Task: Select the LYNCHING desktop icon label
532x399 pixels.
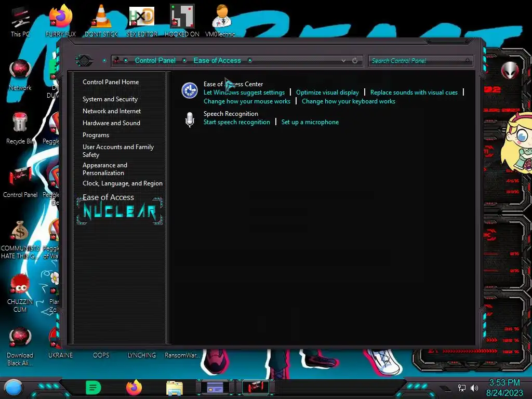Action: click(x=142, y=355)
